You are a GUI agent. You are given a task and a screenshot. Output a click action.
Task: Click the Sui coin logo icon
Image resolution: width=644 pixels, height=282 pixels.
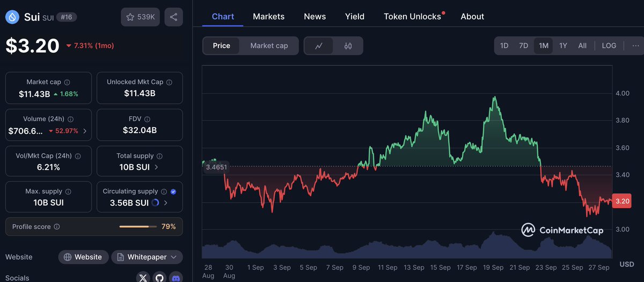pos(12,17)
